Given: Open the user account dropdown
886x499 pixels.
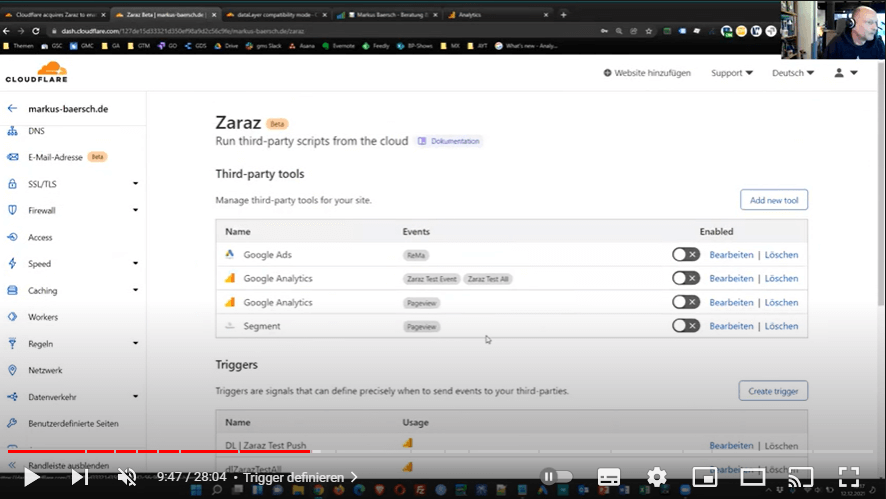Looking at the screenshot, I should click(846, 73).
